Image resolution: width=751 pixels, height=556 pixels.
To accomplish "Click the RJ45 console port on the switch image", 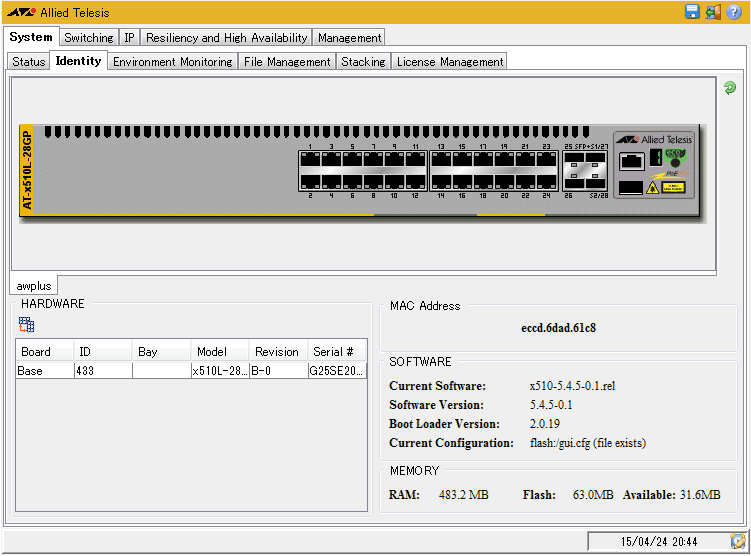I will [x=631, y=160].
